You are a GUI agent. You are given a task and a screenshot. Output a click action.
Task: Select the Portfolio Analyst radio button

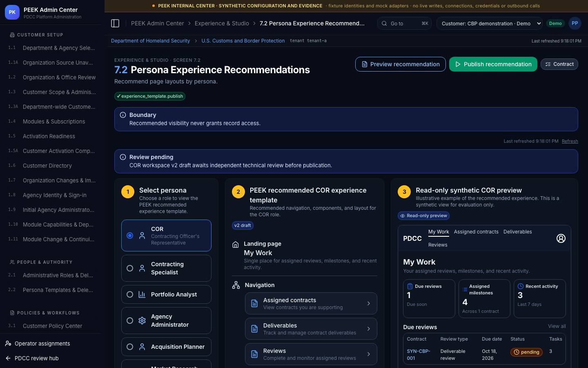[x=130, y=294]
